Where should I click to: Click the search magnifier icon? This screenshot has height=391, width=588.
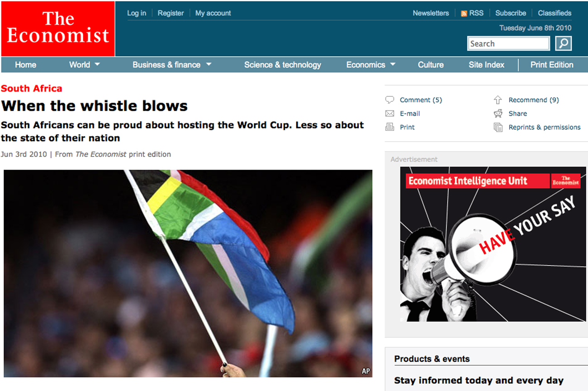coord(563,43)
